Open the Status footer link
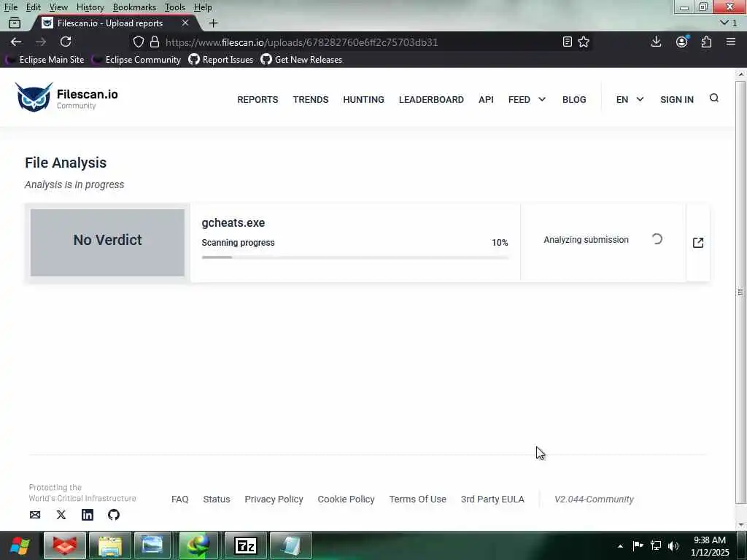 (216, 499)
